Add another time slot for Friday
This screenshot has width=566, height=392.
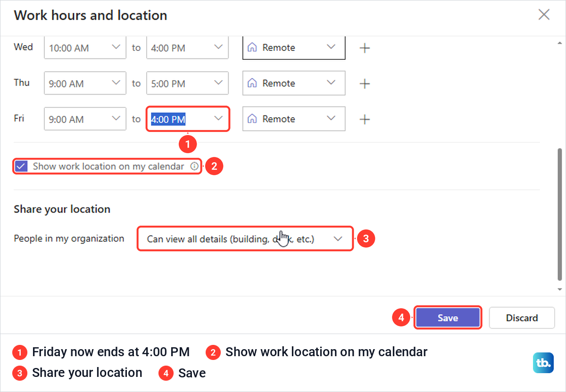[x=365, y=120]
